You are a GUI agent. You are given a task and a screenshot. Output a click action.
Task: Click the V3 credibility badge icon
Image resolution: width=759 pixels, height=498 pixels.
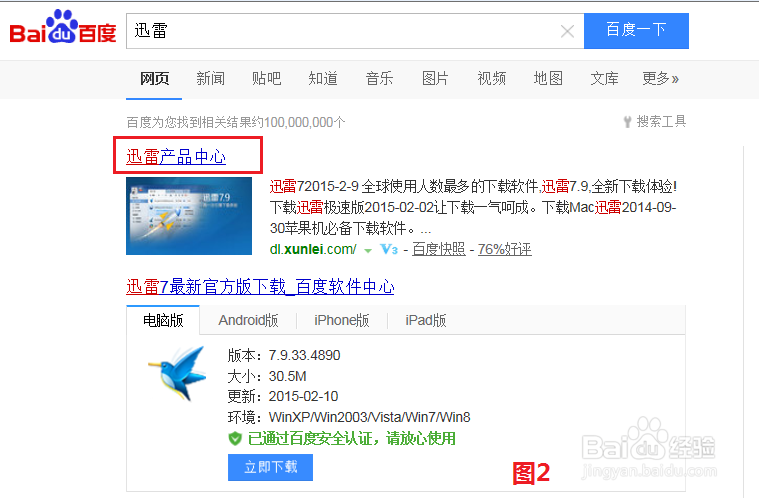tap(389, 249)
